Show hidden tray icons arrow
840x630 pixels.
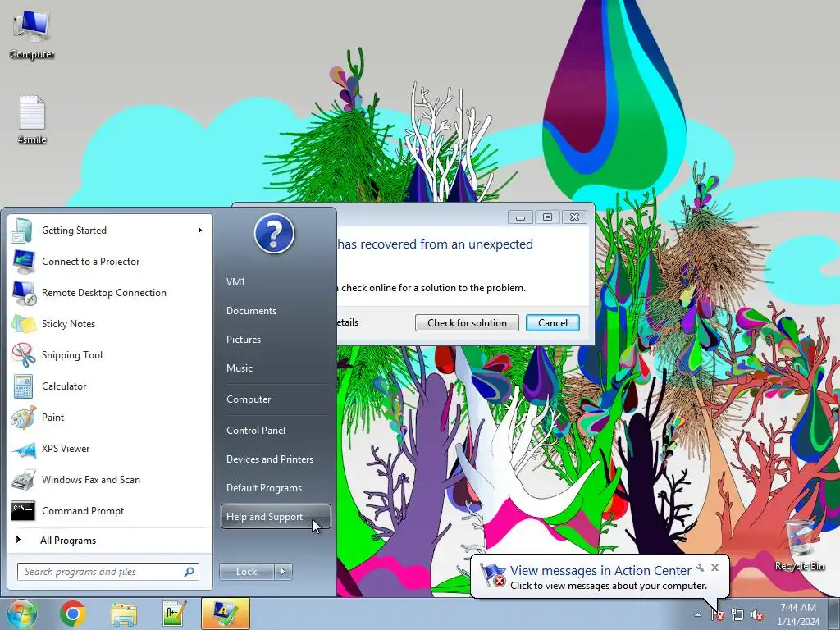(697, 615)
